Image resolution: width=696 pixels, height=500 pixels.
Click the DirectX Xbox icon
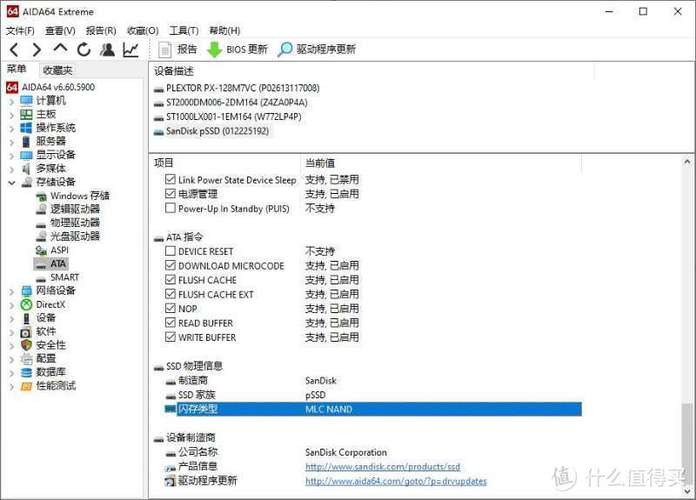pos(26,305)
